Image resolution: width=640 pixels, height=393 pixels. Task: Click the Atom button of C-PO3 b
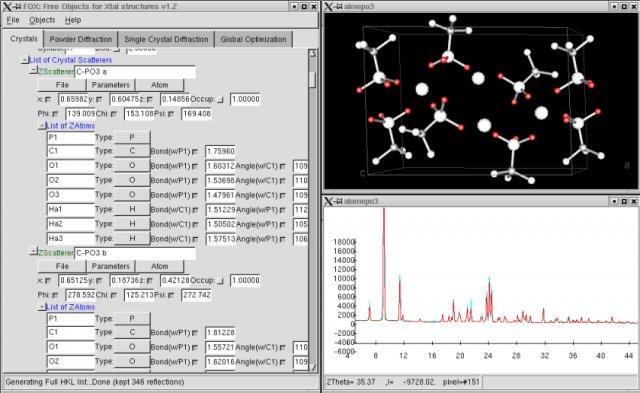click(x=160, y=266)
